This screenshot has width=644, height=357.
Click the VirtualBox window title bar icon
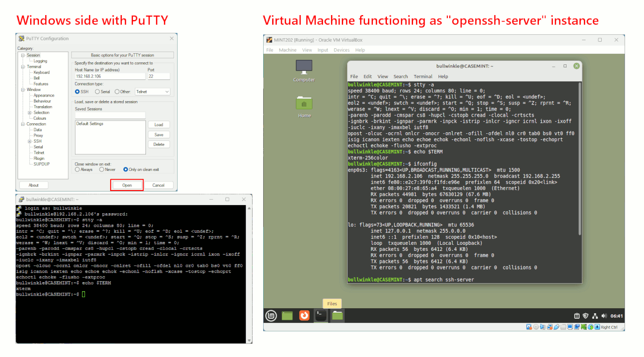[x=269, y=40]
